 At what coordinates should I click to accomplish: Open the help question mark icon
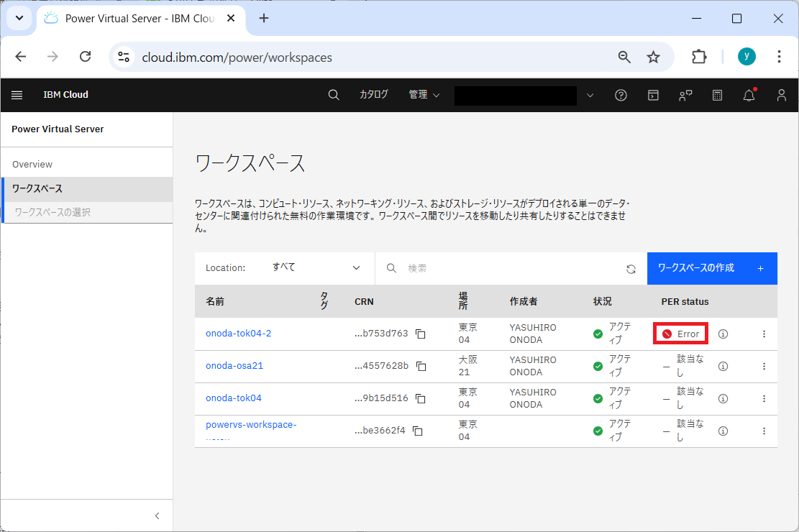click(x=621, y=96)
